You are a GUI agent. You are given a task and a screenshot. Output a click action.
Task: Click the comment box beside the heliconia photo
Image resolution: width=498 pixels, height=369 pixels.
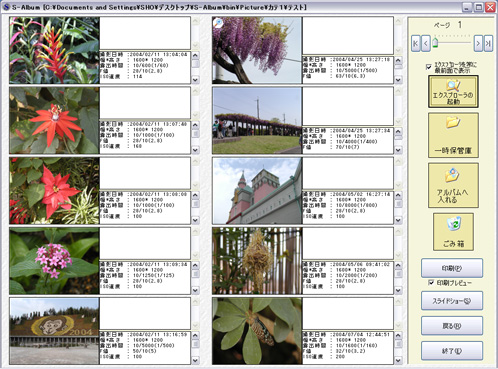click(x=145, y=33)
